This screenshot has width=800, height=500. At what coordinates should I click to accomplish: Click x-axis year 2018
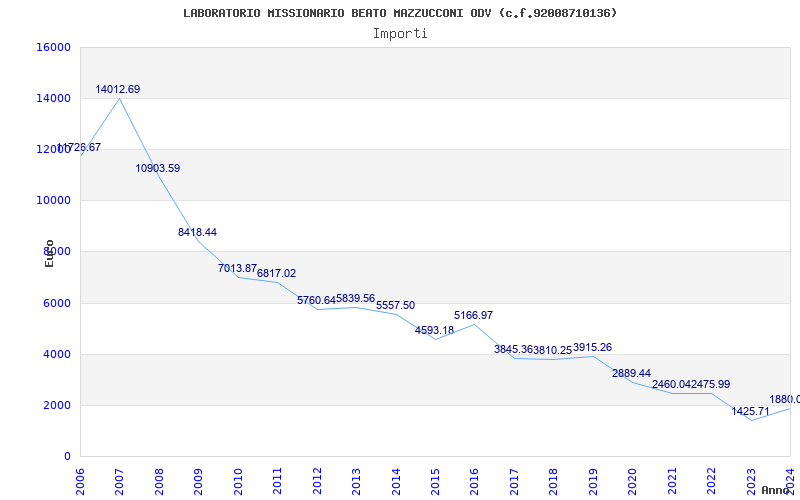pos(554,481)
